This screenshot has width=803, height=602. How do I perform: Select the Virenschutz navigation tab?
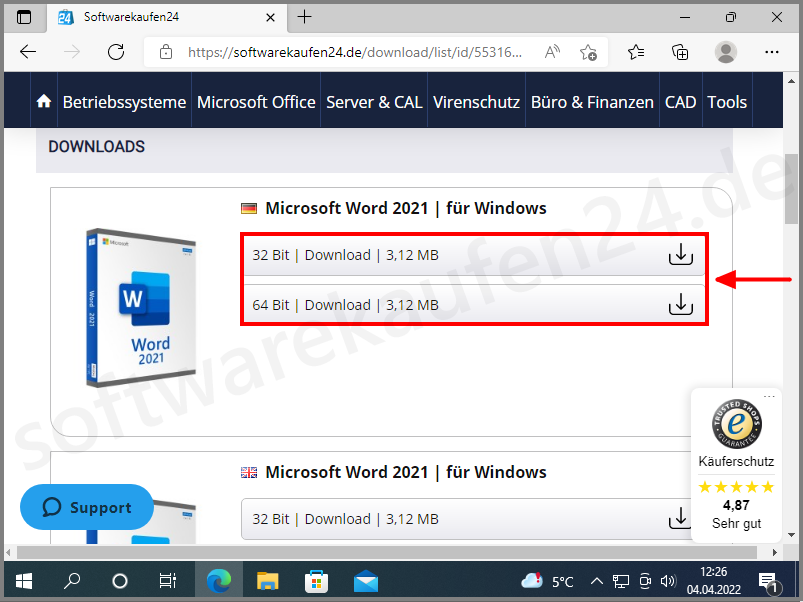point(476,99)
